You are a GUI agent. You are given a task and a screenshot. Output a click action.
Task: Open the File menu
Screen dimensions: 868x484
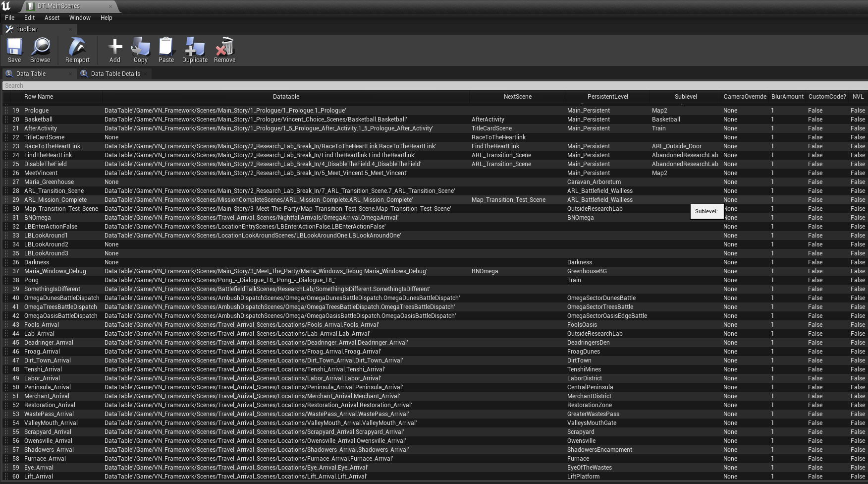click(x=9, y=17)
